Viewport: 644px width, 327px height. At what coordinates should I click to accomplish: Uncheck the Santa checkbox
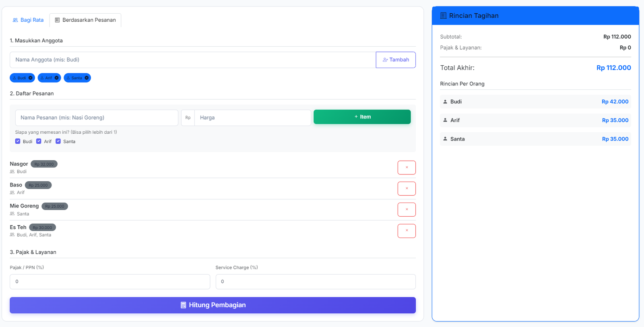click(x=58, y=141)
